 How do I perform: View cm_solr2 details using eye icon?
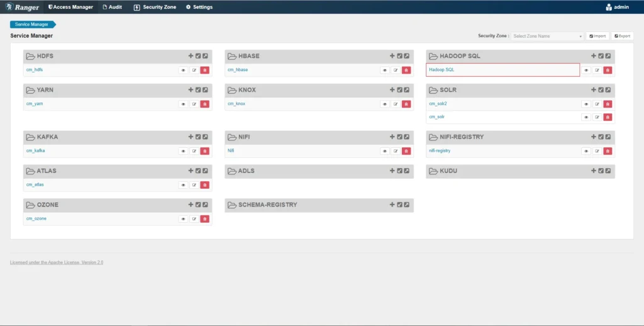(x=586, y=104)
